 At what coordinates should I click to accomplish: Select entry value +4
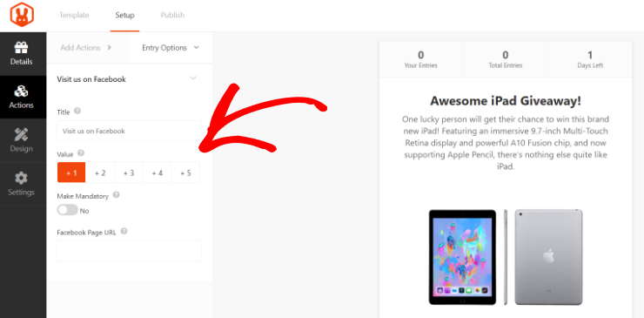157,173
